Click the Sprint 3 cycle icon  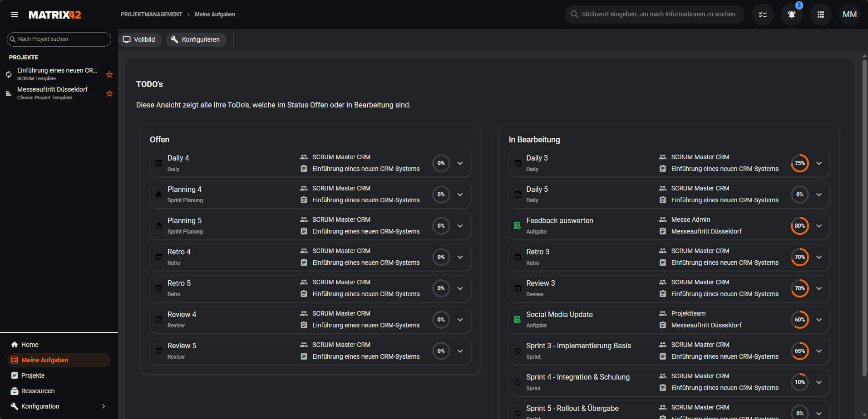pyautogui.click(x=518, y=351)
